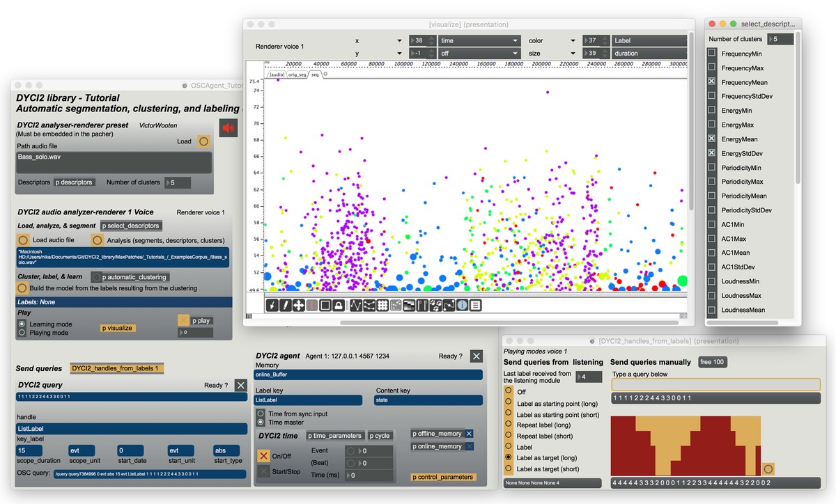Expand the off dropdown for y axis
This screenshot has height=504, width=836.
[479, 54]
